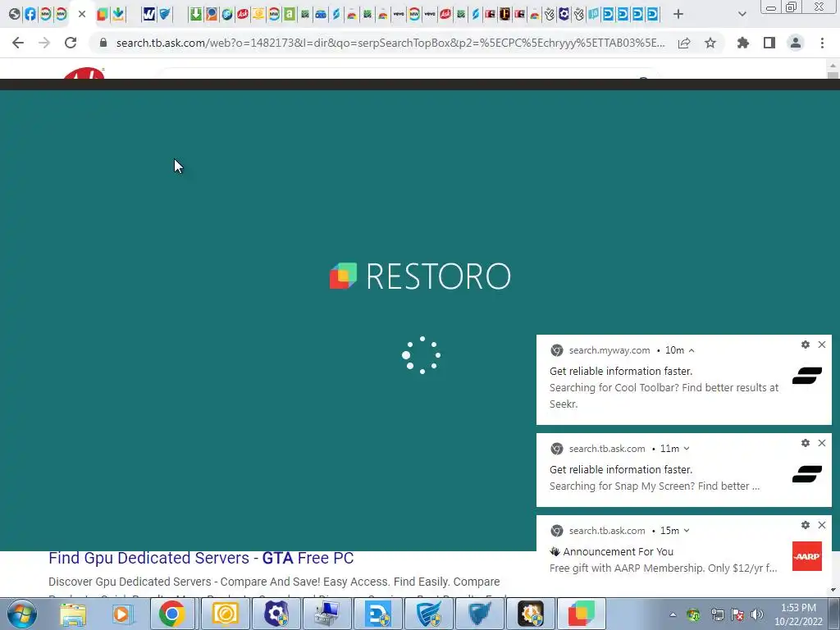Switch to the Restoro taskbar app

tap(582, 614)
